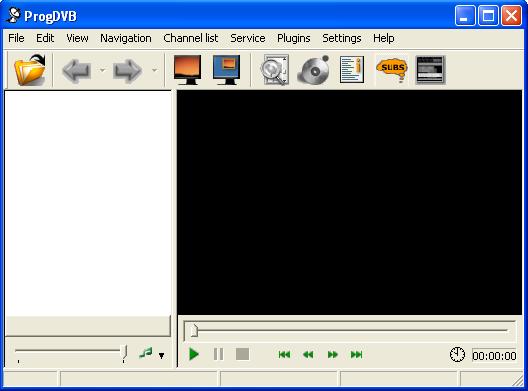Close the ProgDVB window
Screen dimensions: 528x391
511,15
